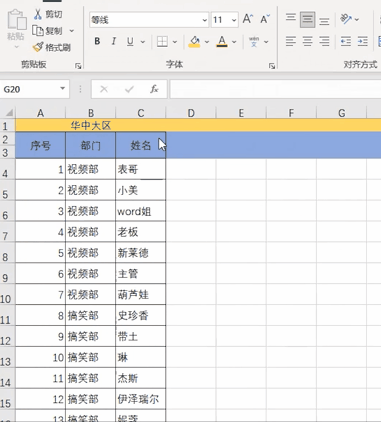Click the cell containing 史珍香

click(141, 315)
